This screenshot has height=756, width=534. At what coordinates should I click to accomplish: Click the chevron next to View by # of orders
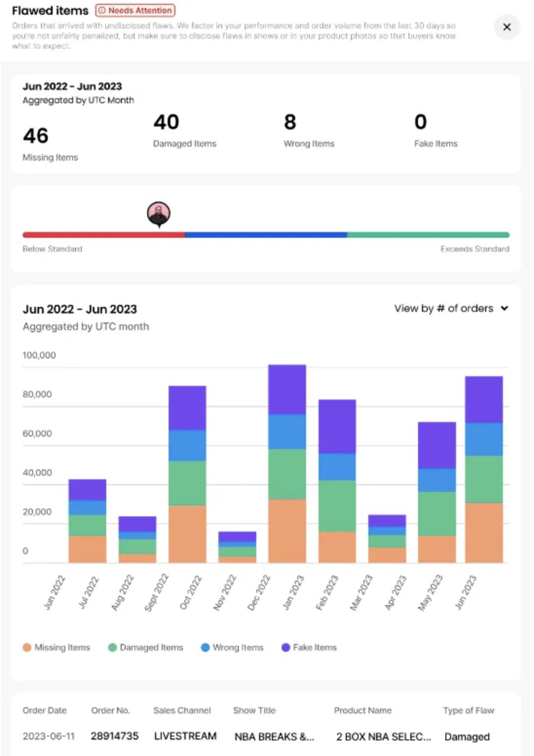pyautogui.click(x=505, y=308)
